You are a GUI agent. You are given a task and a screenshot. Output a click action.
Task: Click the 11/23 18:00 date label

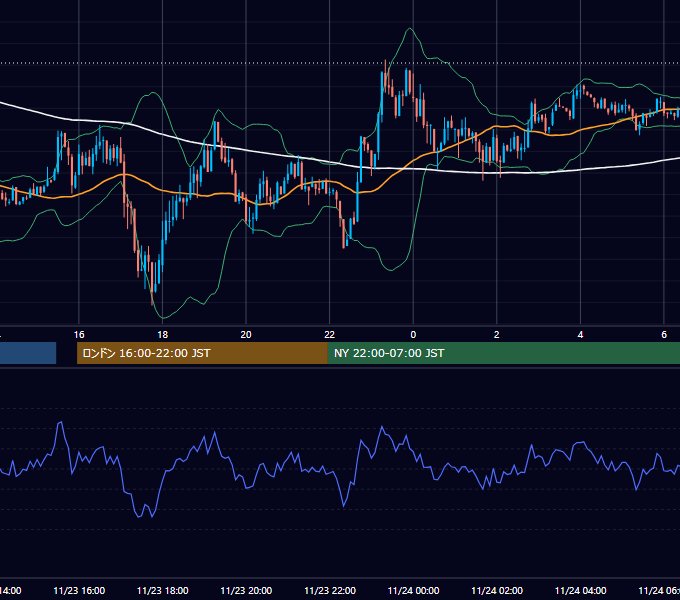[163, 590]
